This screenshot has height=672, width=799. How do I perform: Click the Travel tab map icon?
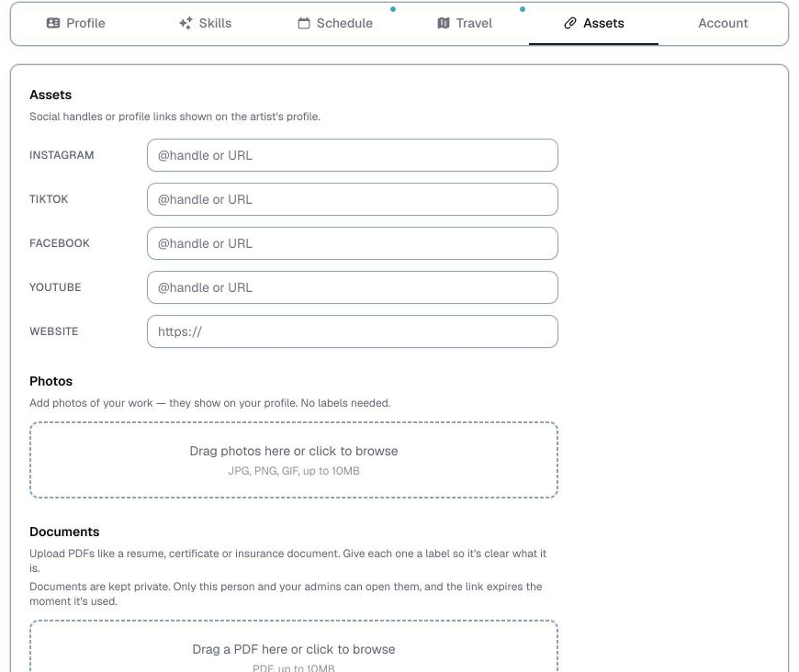[x=444, y=23]
